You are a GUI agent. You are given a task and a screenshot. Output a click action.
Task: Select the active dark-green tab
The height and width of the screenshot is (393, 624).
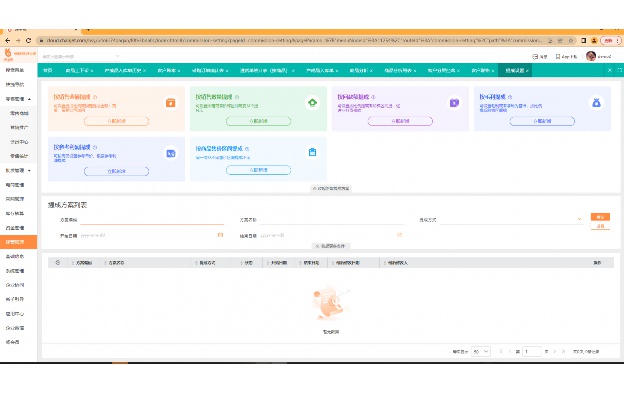(515, 70)
